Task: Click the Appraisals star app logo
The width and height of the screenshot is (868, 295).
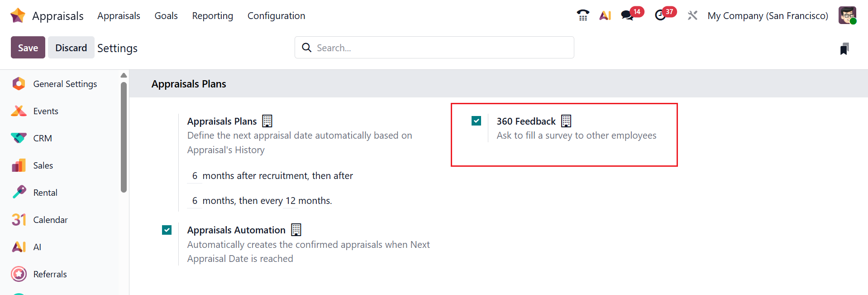Action: click(18, 15)
